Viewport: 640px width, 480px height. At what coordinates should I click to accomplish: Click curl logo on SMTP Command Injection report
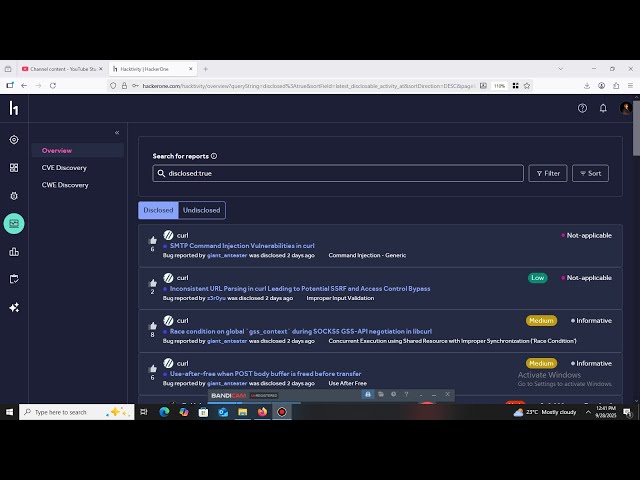[168, 235]
